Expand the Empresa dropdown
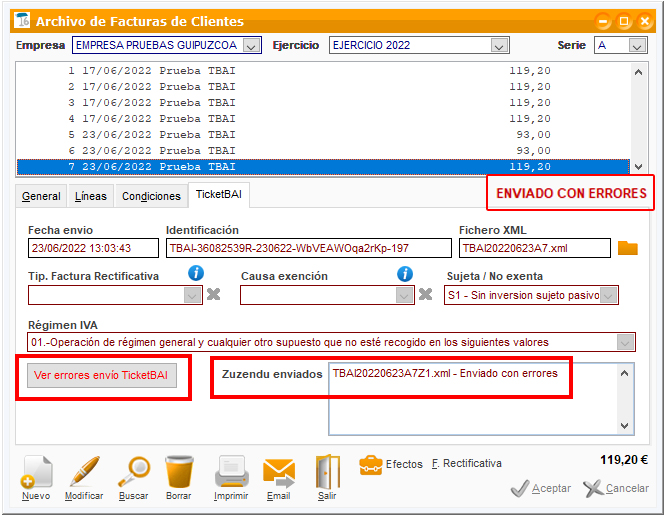 [251, 45]
